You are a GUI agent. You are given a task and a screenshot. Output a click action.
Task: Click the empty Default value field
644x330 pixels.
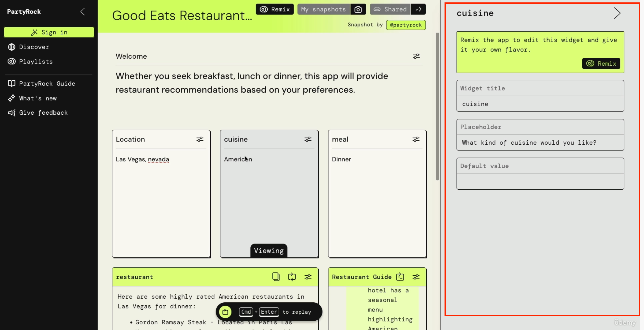(x=540, y=182)
